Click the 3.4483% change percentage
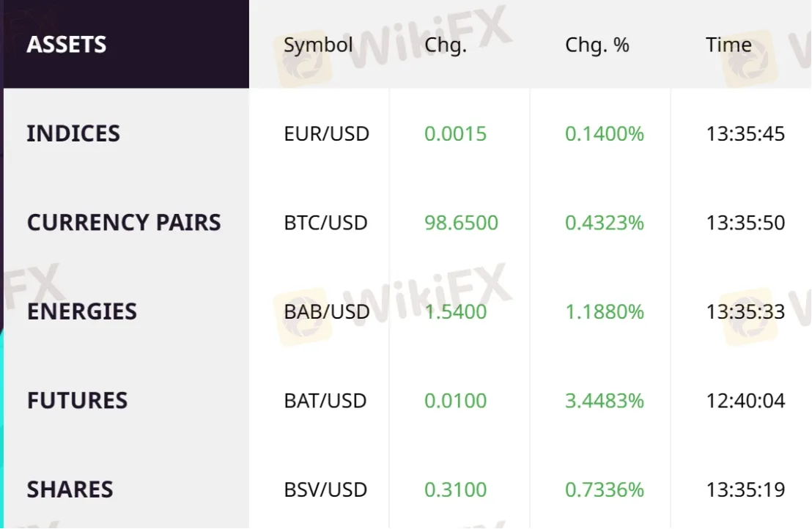Image resolution: width=812 pixels, height=529 pixels. pos(604,401)
